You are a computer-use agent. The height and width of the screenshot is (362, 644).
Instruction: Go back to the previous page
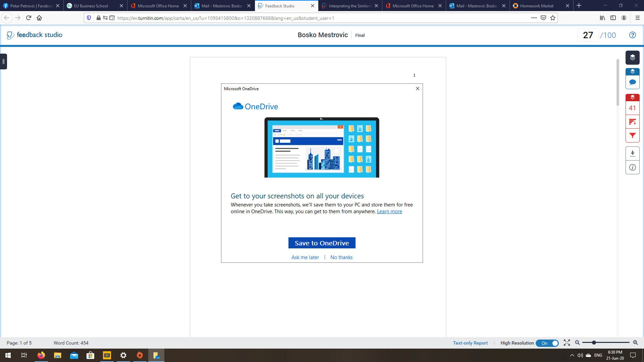(7, 18)
